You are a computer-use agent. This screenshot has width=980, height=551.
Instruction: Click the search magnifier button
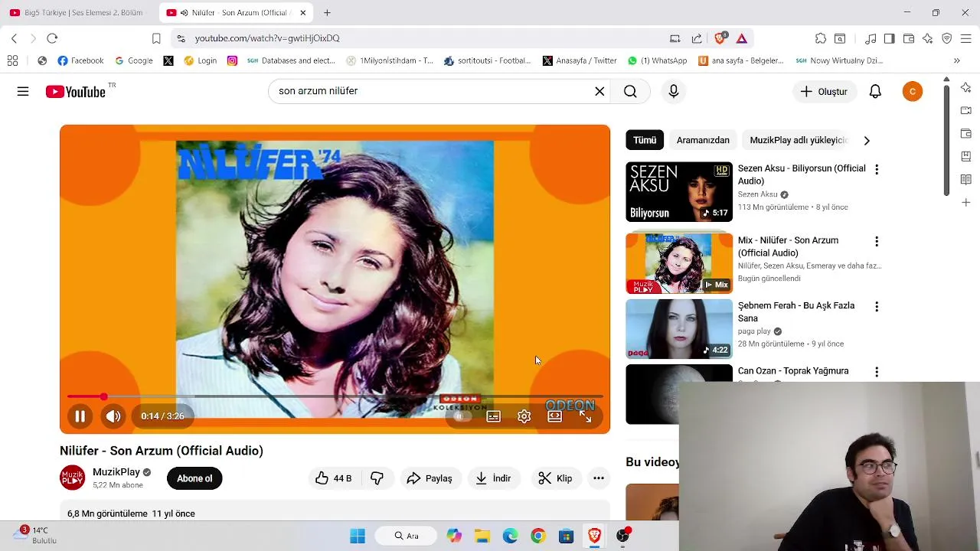pos(630,92)
